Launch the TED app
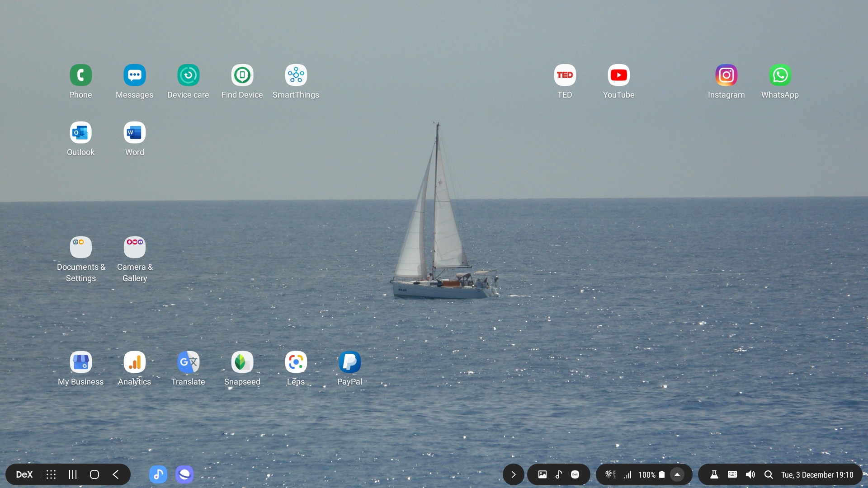This screenshot has width=868, height=488. tap(565, 75)
